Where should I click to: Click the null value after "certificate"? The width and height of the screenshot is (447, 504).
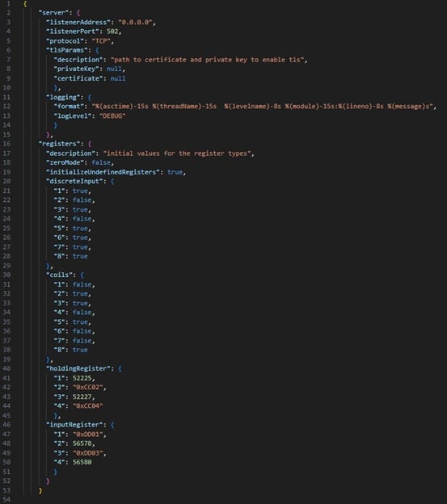pos(118,78)
